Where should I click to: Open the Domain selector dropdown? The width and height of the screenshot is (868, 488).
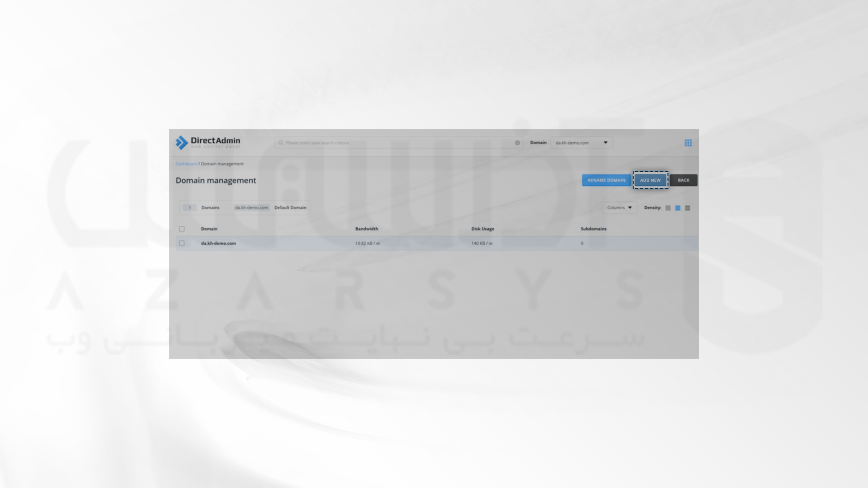click(x=581, y=142)
